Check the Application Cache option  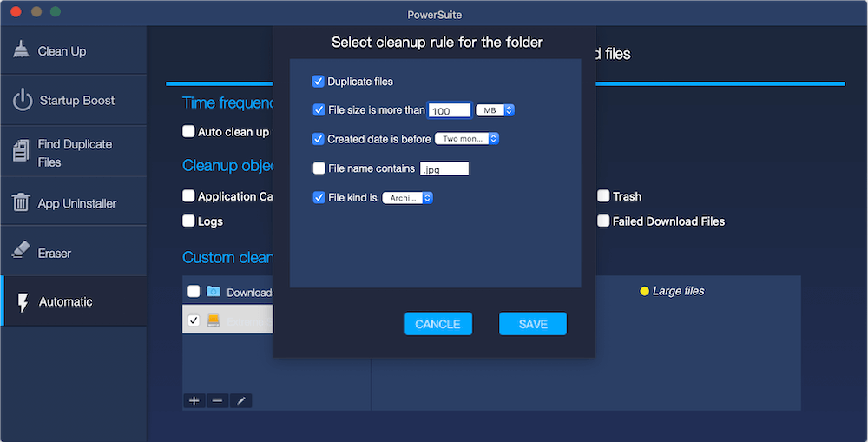point(188,195)
